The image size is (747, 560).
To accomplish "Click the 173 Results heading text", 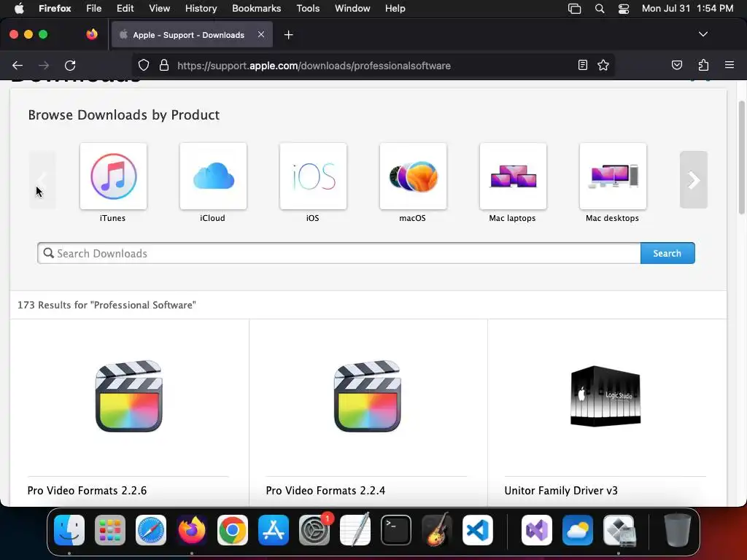I will click(107, 305).
